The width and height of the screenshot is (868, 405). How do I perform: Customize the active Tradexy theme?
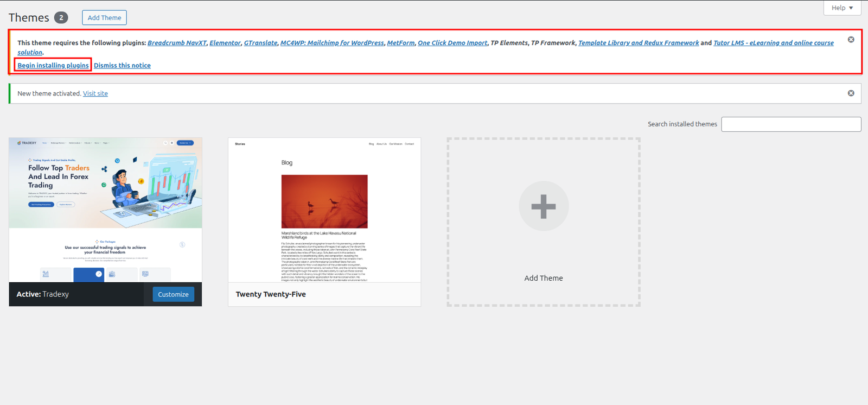(173, 294)
